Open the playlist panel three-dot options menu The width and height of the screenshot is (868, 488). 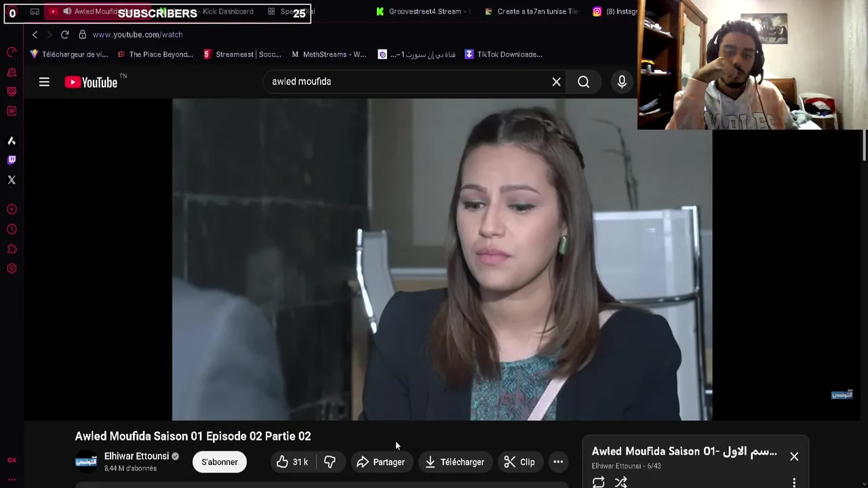pos(794,483)
